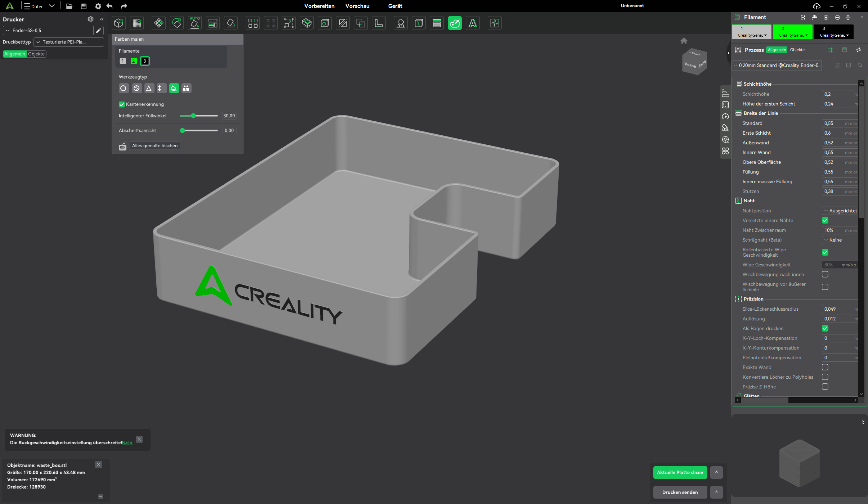Select the Cut tool icon
868x504 pixels.
[x=343, y=23]
